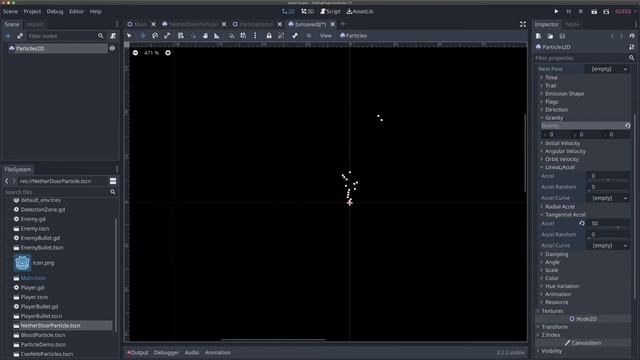
Task: Zoom out with the minus icon
Action: click(x=135, y=53)
